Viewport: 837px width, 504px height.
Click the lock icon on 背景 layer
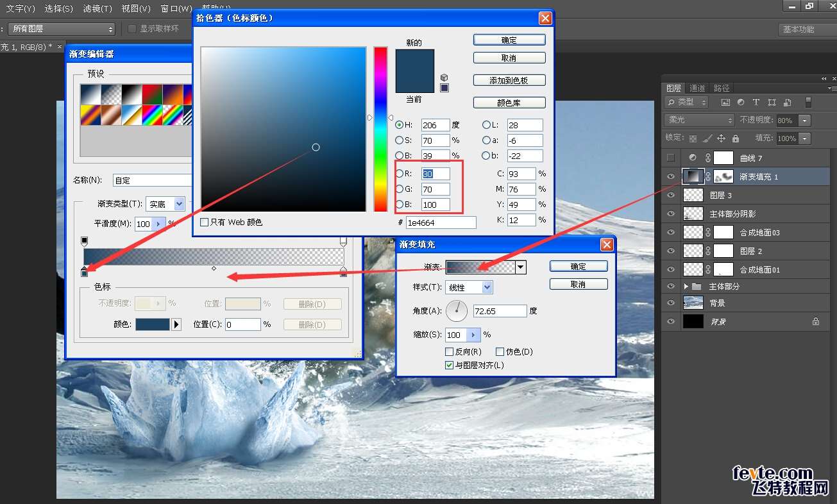[x=816, y=322]
